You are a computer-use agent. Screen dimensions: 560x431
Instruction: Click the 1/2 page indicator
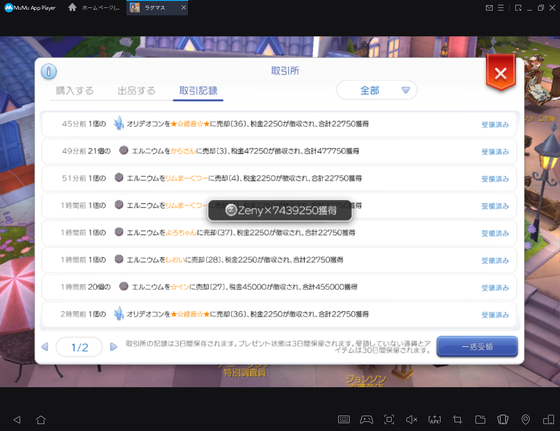pos(80,347)
